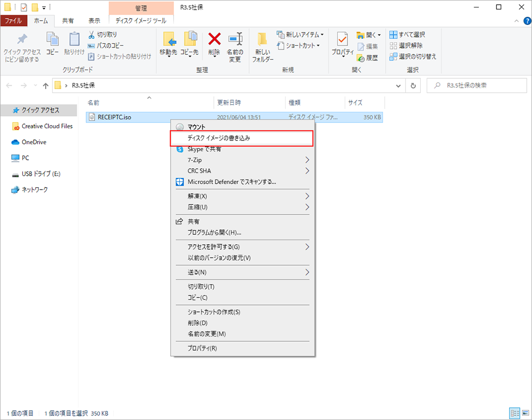Toggle Invert Selection (選択の切り替え)
532x420 pixels.
[x=412, y=56]
